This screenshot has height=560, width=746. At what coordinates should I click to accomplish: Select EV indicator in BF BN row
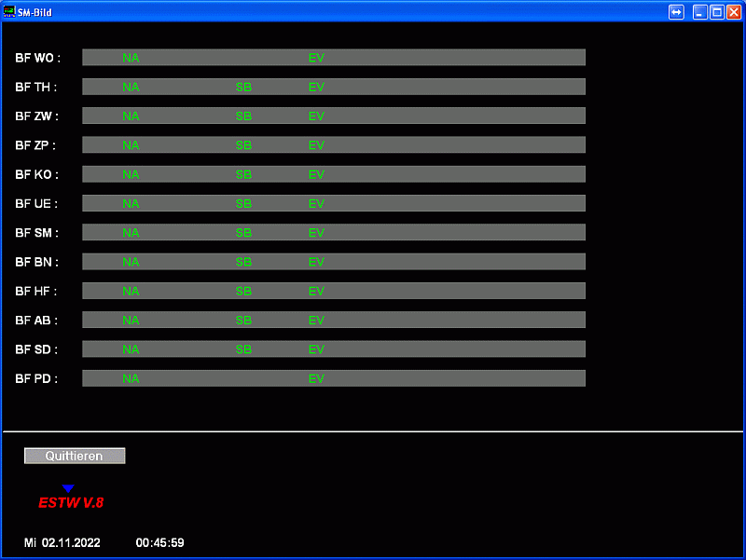pyautogui.click(x=316, y=262)
